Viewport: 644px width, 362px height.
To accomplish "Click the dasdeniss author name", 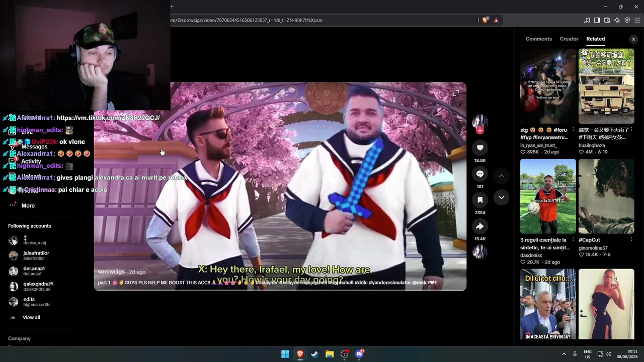I will coord(531,255).
